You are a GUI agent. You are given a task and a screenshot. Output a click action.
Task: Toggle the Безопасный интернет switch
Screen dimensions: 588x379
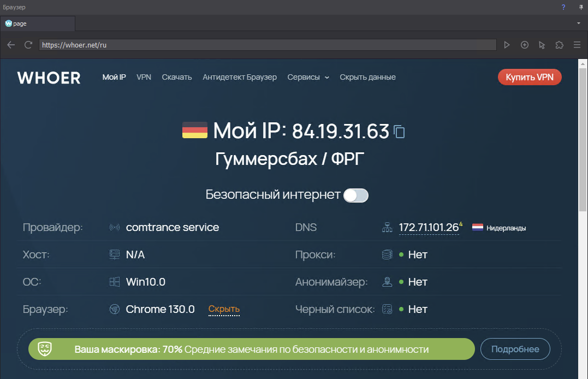[x=356, y=196]
